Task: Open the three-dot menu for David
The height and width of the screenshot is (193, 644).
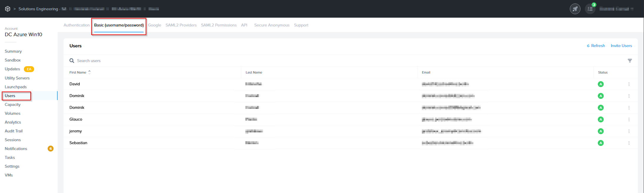Action: [x=629, y=84]
